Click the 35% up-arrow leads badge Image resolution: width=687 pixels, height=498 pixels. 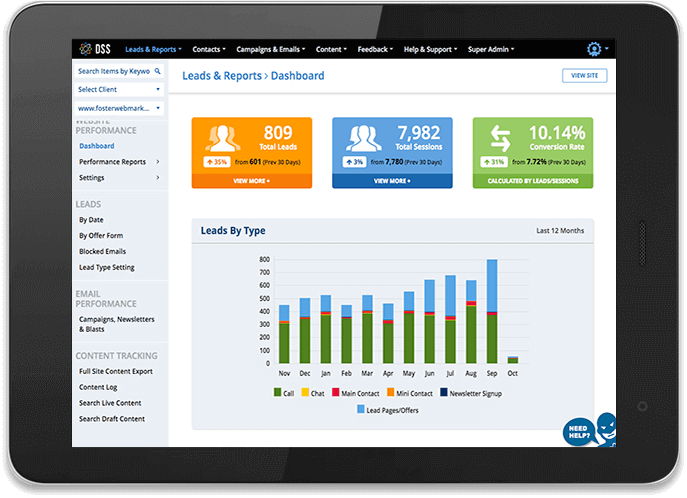click(x=215, y=162)
